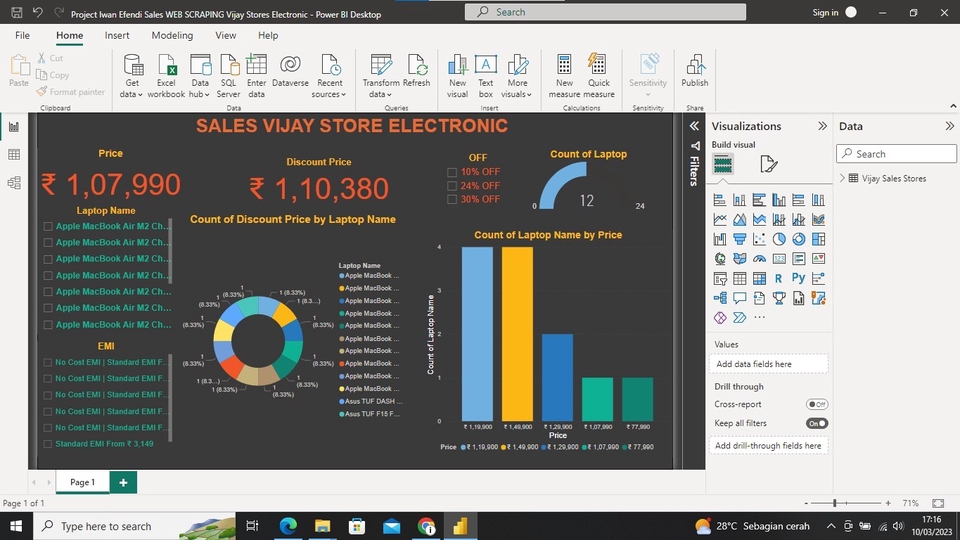Save the project with disk icon
Viewport: 960px width, 540px height.
tap(17, 12)
